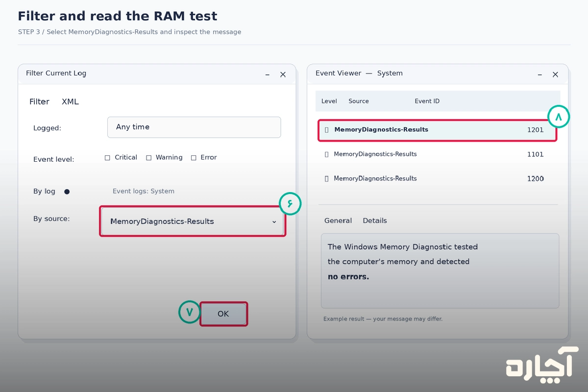Click the 'By source:' label
588x392 pixels.
coord(51,219)
